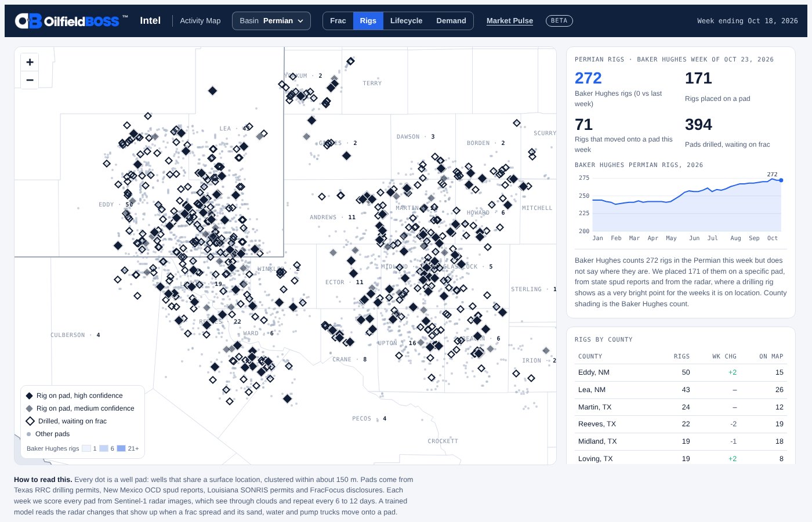
Task: Click the 21+ rigs shading swatch
Action: click(x=121, y=448)
